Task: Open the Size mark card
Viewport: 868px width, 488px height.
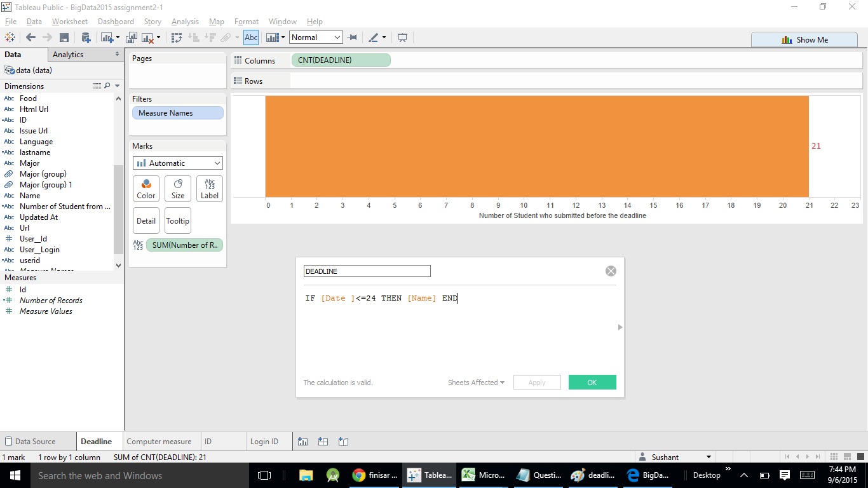Action: coord(178,189)
